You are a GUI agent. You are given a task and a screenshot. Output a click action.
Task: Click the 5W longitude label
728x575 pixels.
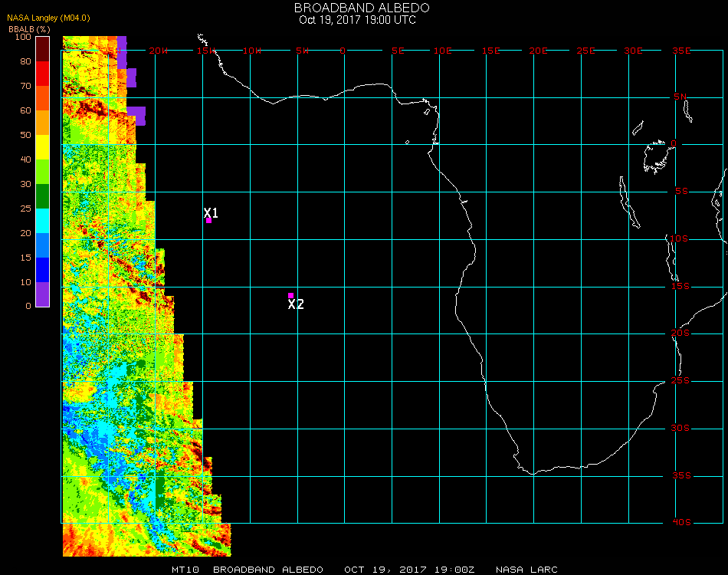click(x=302, y=51)
